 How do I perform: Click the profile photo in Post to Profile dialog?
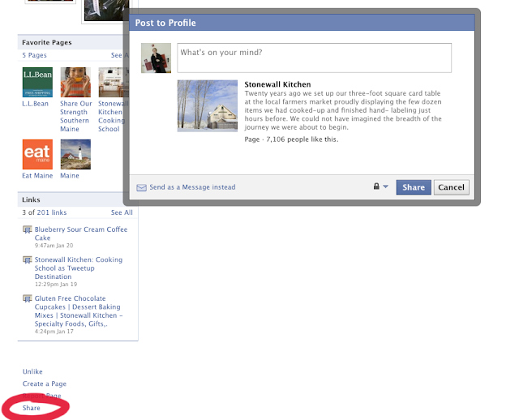156,58
